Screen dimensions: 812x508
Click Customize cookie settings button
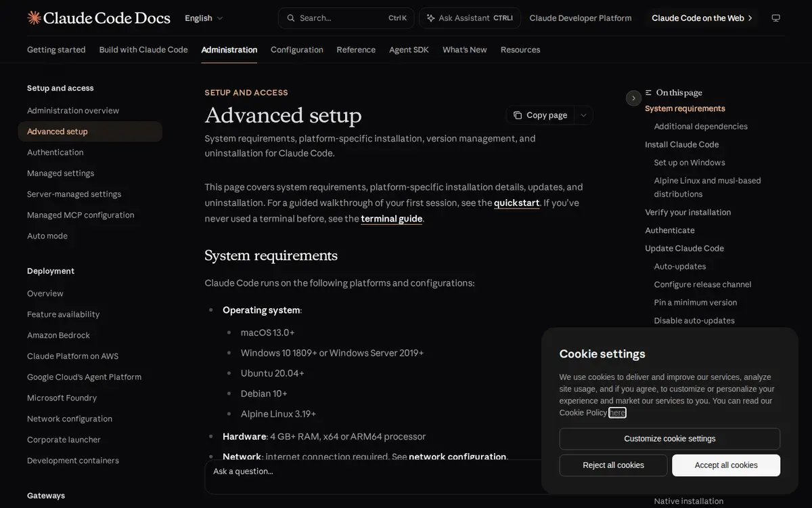point(670,439)
